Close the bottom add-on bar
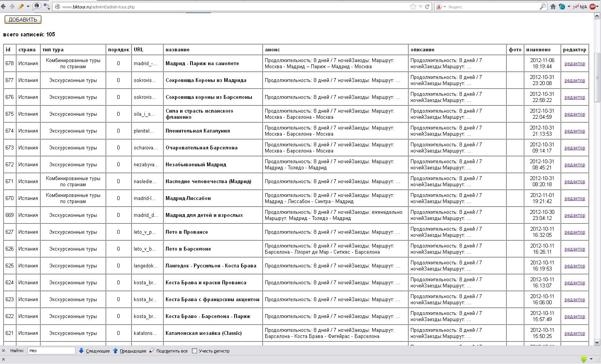 coord(3,359)
